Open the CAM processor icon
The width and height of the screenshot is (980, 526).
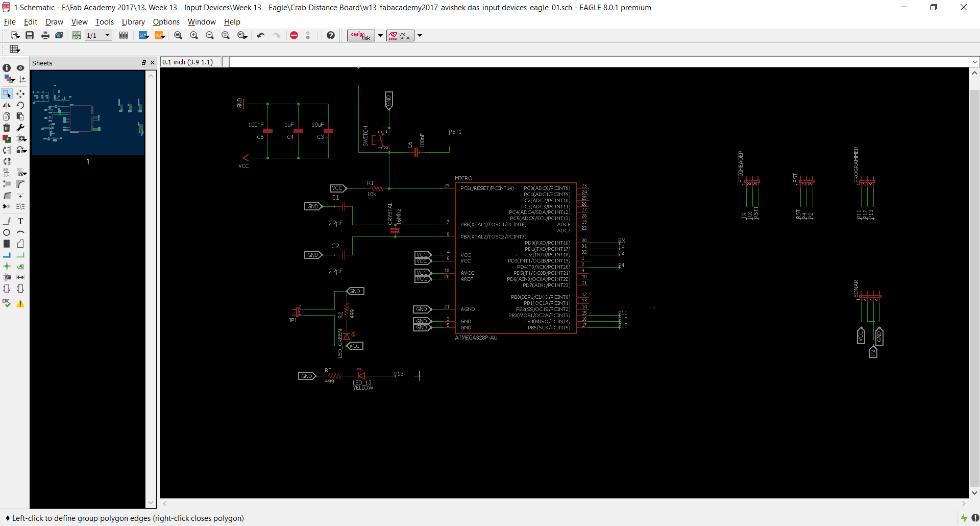point(59,35)
